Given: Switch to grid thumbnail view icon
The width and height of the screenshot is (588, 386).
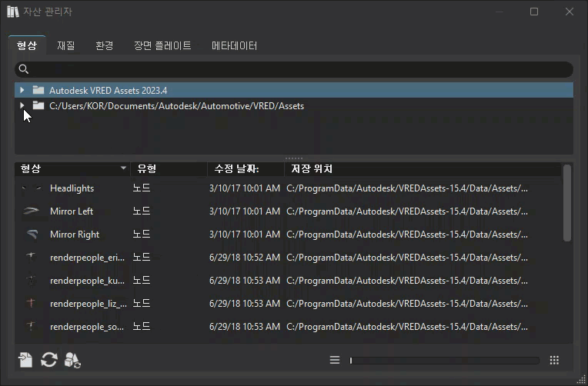Looking at the screenshot, I should tap(554, 360).
